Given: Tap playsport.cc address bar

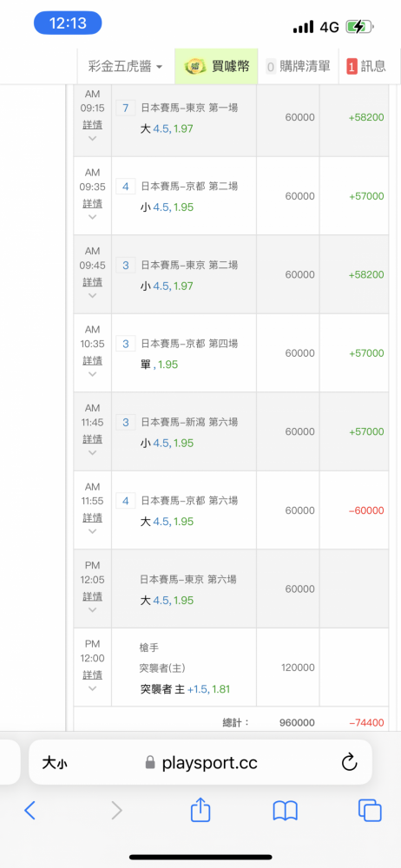Looking at the screenshot, I should point(200,763).
